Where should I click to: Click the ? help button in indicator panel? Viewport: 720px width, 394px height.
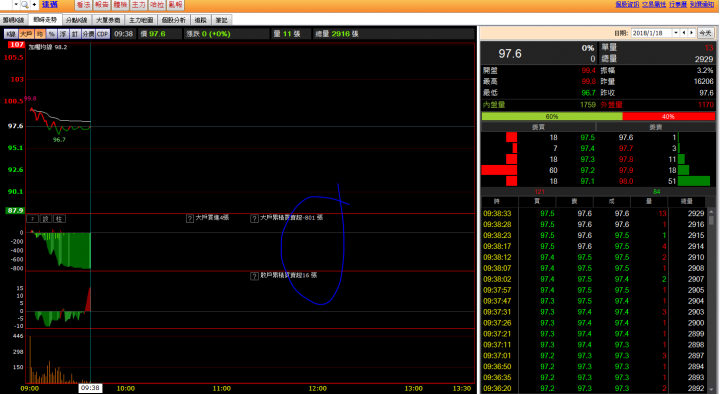(32, 219)
